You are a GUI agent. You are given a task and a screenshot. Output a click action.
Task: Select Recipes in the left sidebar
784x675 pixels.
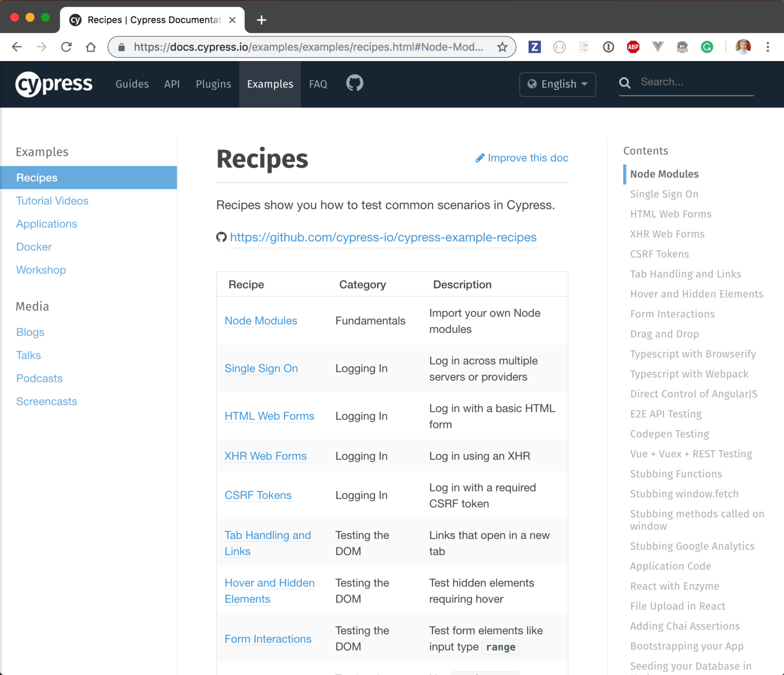(89, 177)
